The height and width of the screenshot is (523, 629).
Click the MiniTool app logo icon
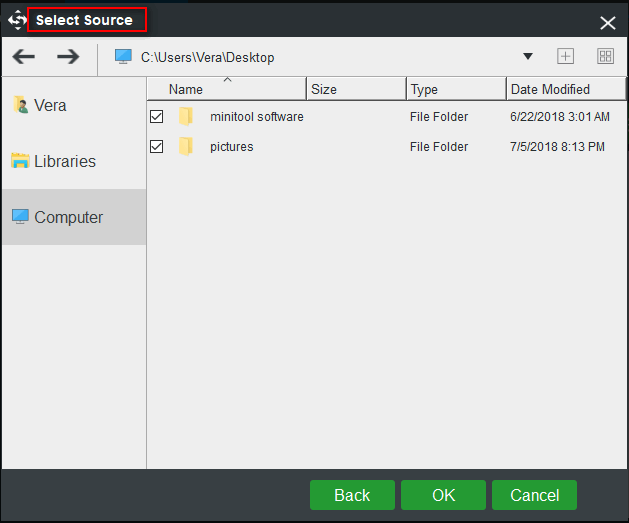click(x=17, y=20)
